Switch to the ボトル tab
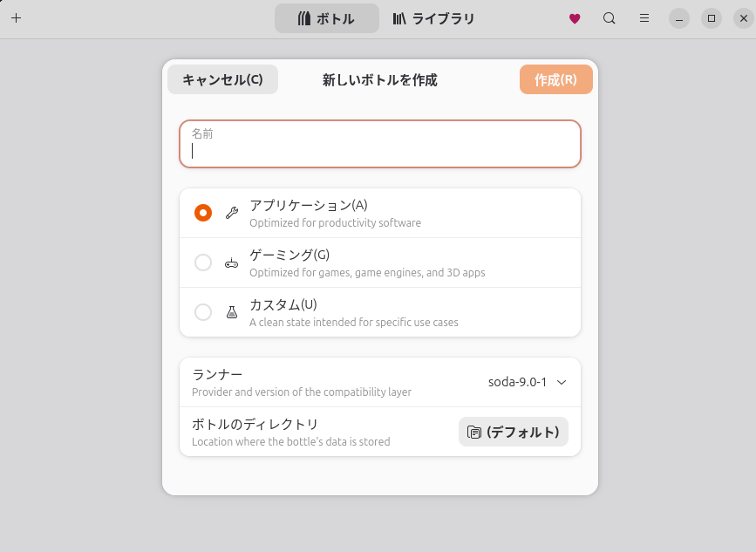 327,18
